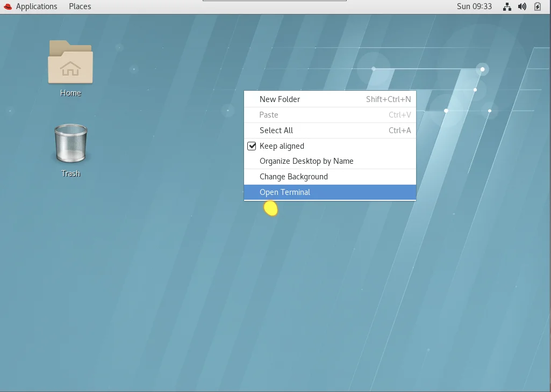551x392 pixels.
Task: Open the volume speaker icon
Action: click(x=522, y=6)
